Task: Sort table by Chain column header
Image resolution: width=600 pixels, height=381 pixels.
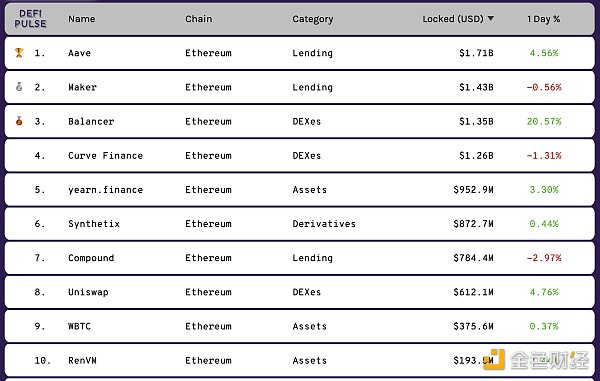Action: [198, 19]
